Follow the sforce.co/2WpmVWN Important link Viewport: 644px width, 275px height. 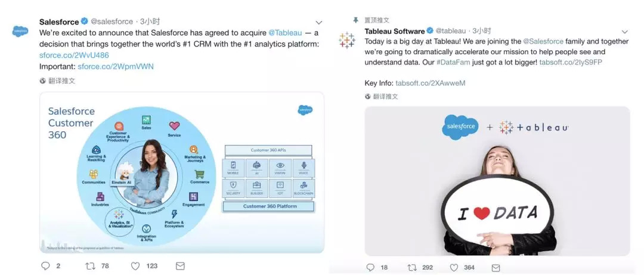tap(116, 66)
